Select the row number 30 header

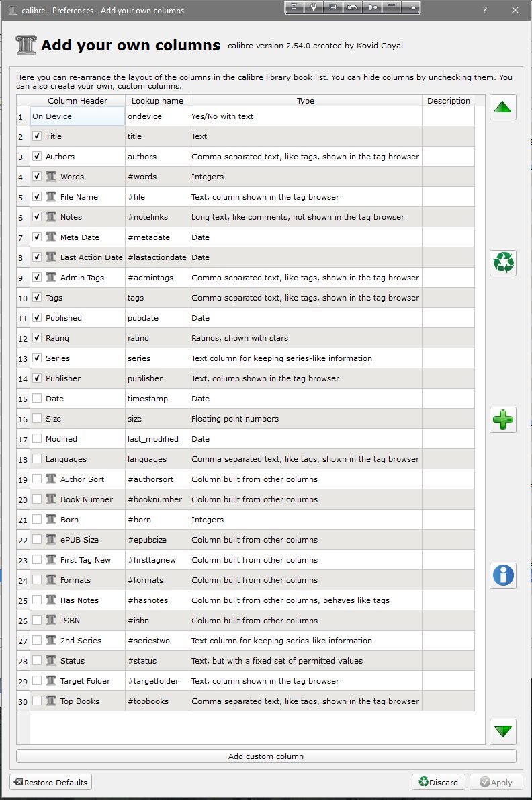[x=23, y=701]
